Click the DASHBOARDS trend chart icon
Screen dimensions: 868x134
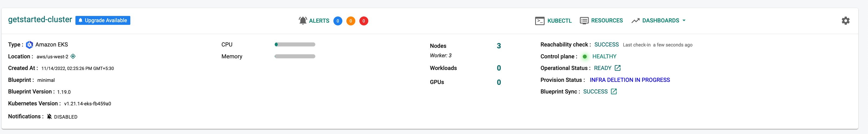(635, 21)
